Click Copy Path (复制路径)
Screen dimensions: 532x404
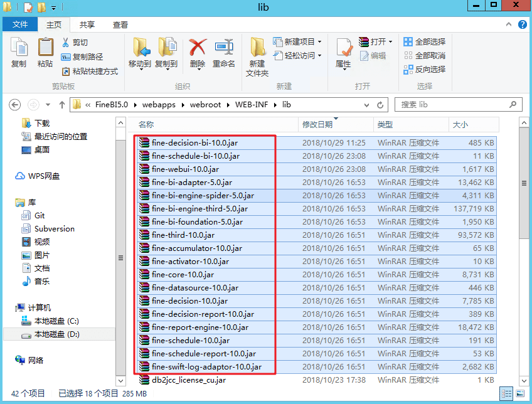click(82, 56)
